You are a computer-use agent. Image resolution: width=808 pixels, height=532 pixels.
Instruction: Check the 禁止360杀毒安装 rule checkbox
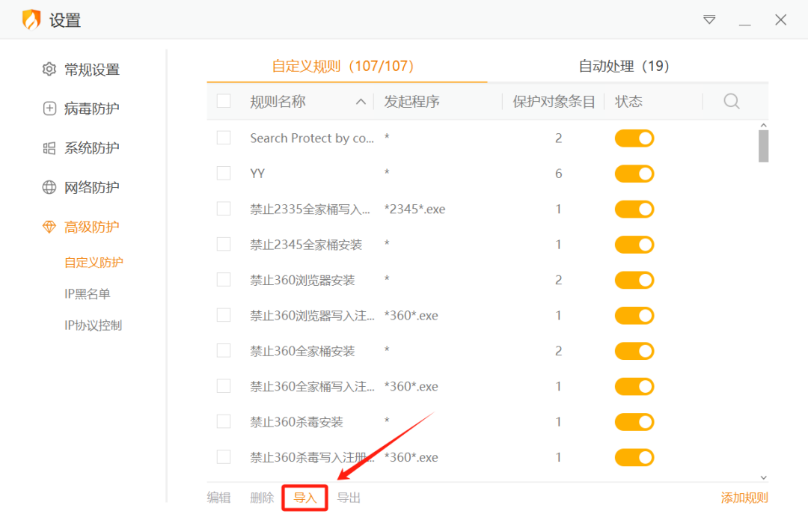click(224, 422)
